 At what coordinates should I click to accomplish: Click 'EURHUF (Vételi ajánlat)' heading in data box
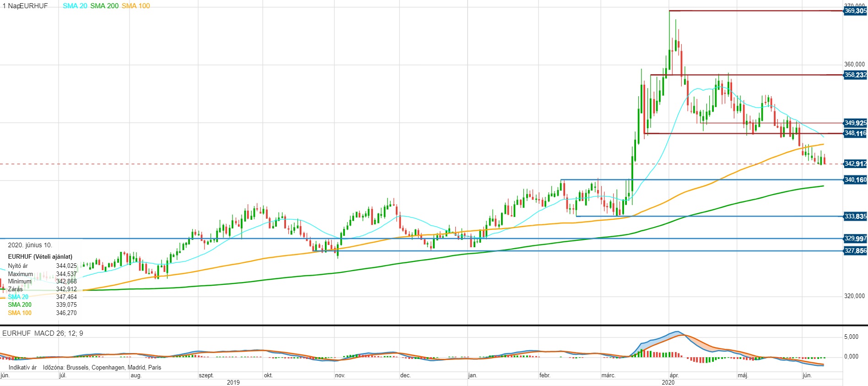click(40, 256)
